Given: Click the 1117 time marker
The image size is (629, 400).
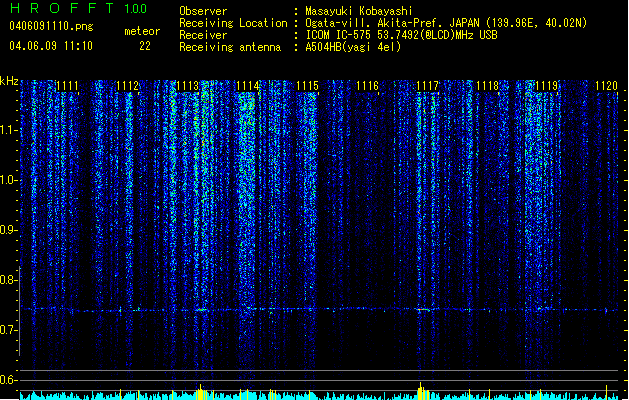Looking at the screenshot, I should [x=428, y=86].
